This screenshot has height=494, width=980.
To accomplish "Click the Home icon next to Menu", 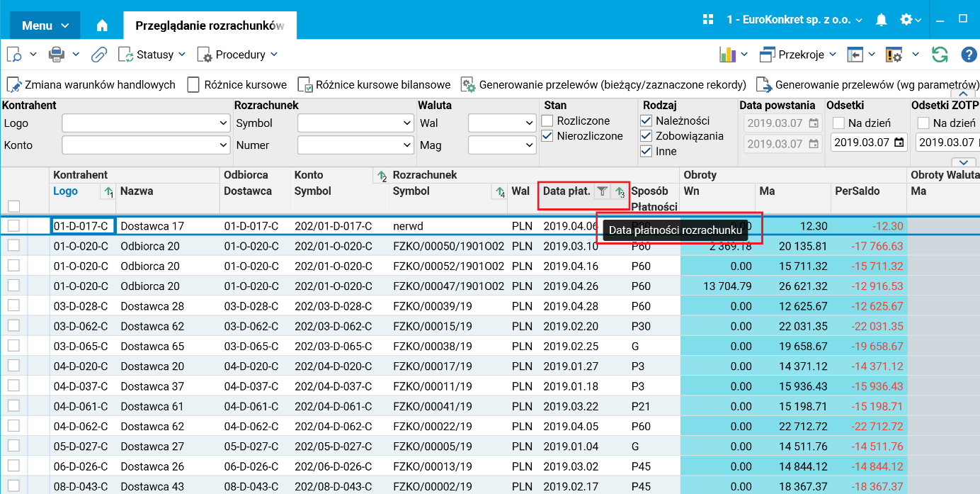I will pos(102,26).
